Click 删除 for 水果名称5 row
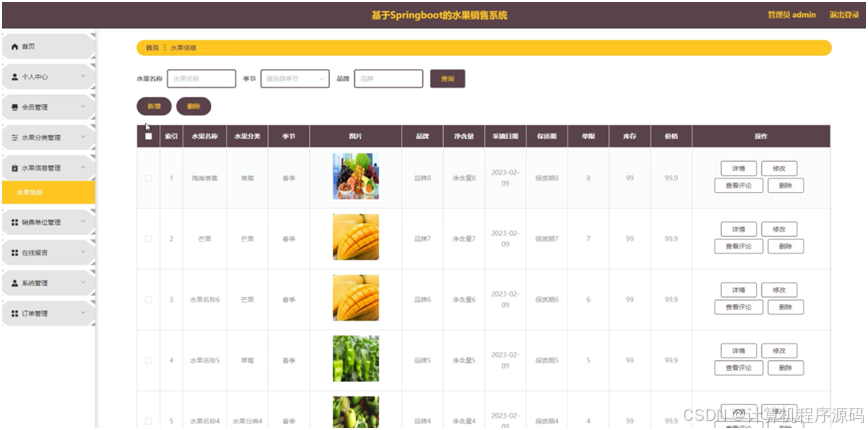 click(786, 368)
